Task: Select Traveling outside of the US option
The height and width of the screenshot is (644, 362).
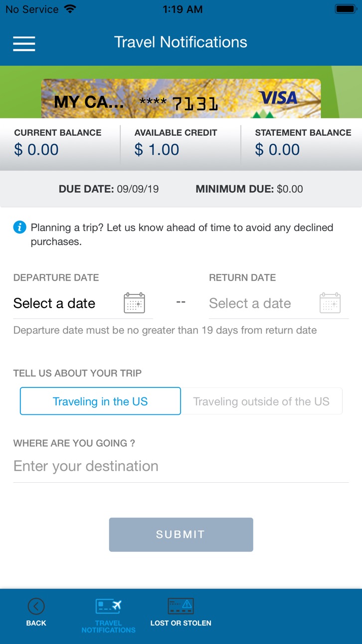Action: tap(261, 401)
